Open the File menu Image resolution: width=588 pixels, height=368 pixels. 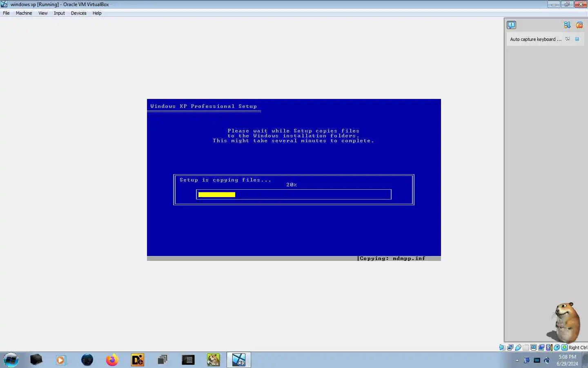coord(6,13)
